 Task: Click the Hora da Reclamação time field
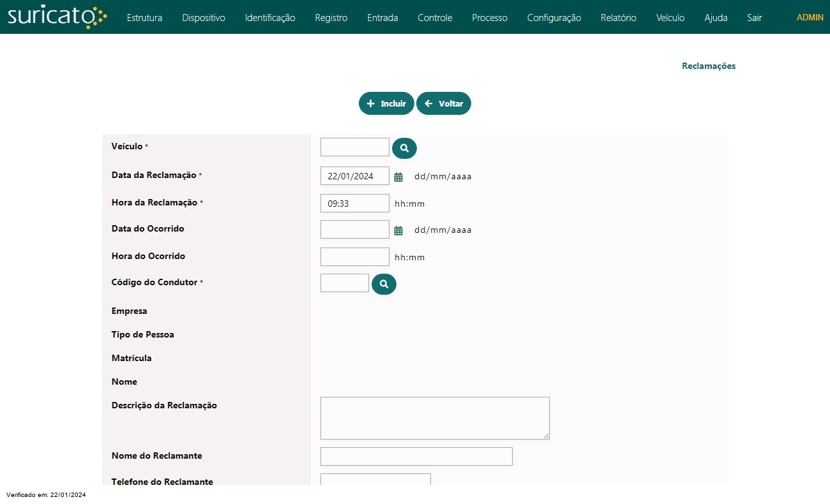coord(354,204)
